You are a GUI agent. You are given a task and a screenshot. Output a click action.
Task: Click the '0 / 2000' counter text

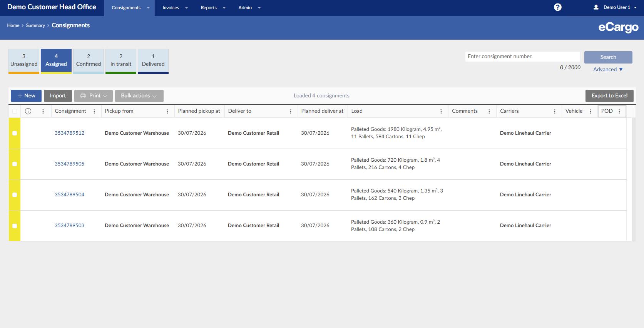[570, 68]
